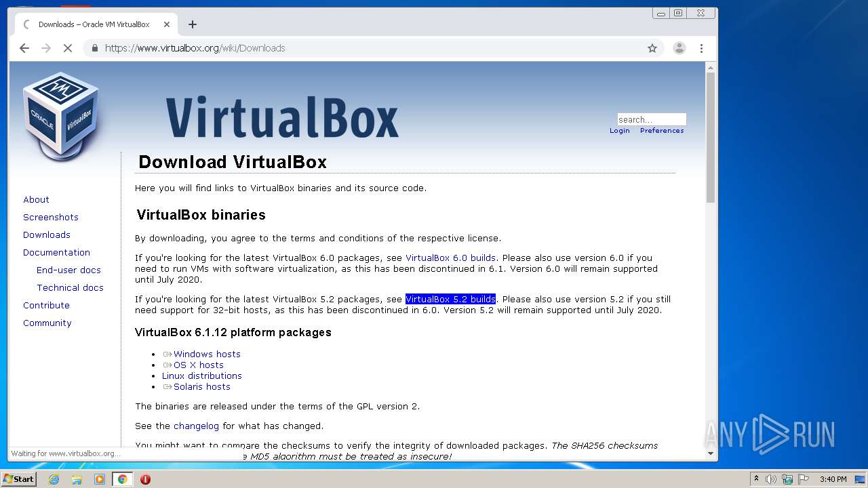
Task: Open Internet Explorer from the taskbar
Action: [54, 479]
